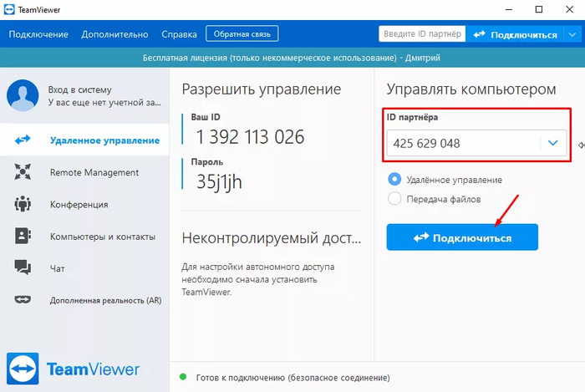Expand the partner ID dropdown arrow
This screenshot has height=392, width=585.
(x=552, y=143)
